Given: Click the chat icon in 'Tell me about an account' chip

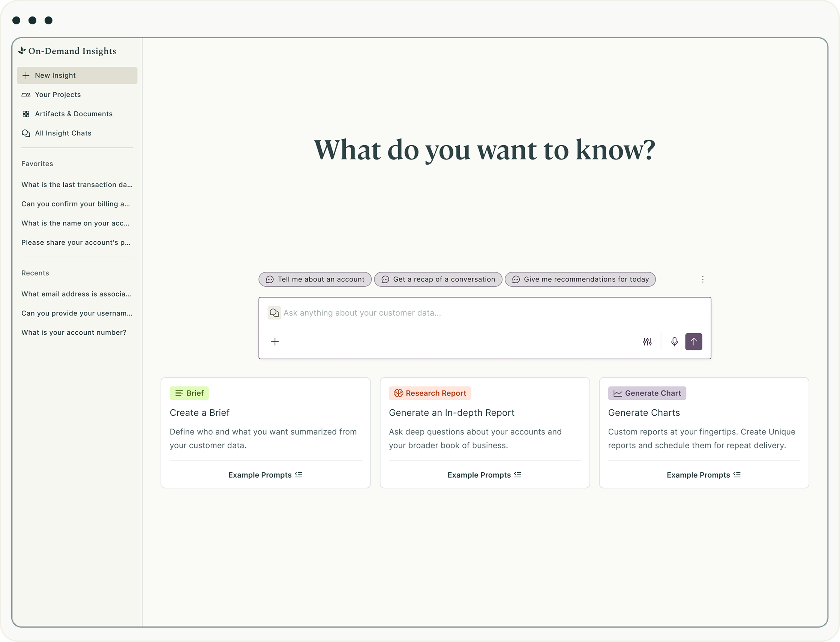Looking at the screenshot, I should tap(270, 280).
